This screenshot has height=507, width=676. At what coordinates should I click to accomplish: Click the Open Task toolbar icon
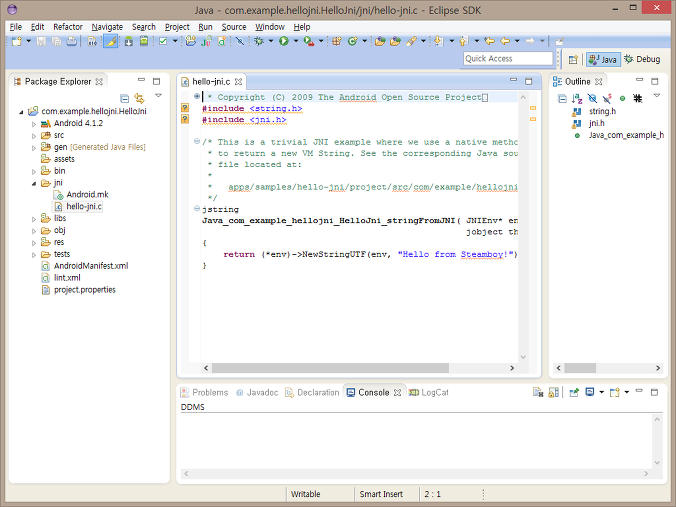[x=395, y=41]
